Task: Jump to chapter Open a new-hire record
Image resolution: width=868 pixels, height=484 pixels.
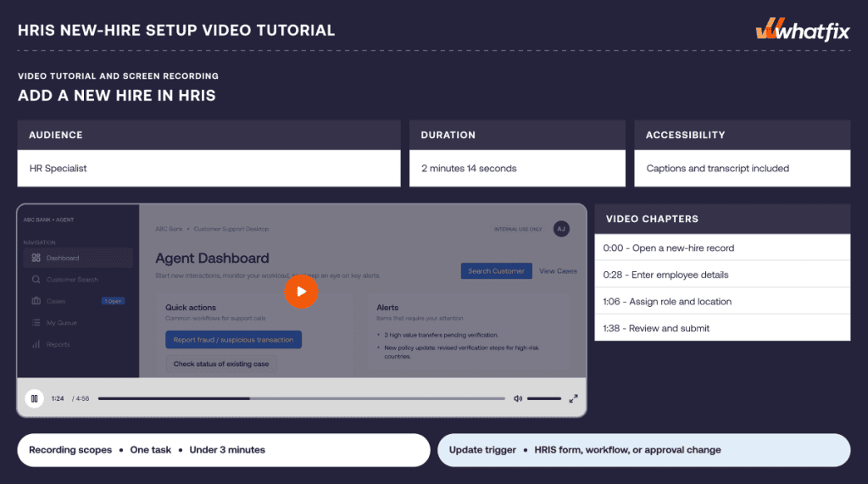Action: click(x=722, y=248)
